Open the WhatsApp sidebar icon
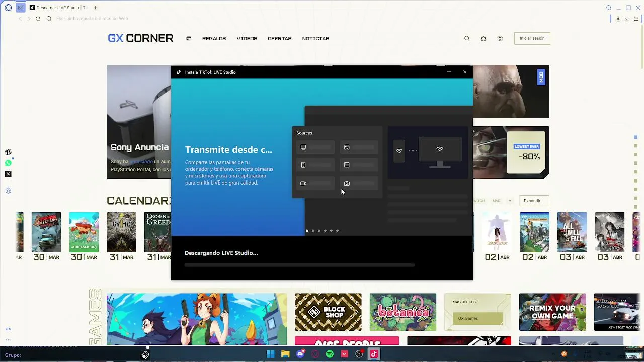 coord(8,163)
